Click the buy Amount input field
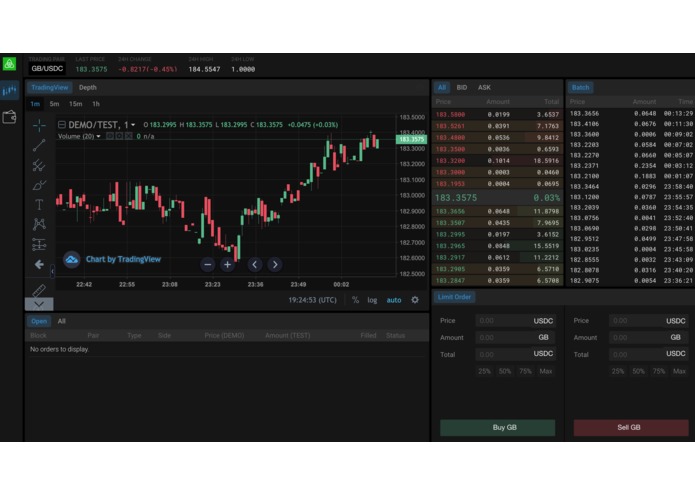 (x=515, y=338)
